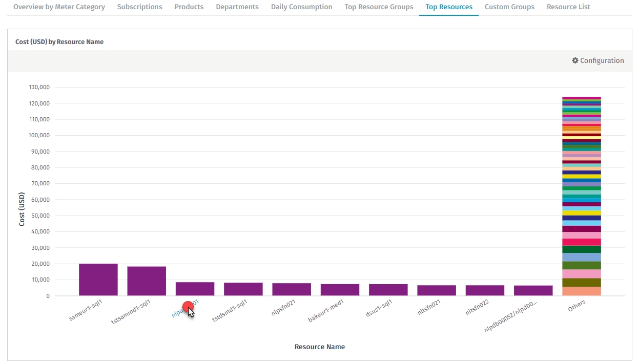
Task: Click the tstdsind1-sql1 cost bar
Action: (243, 289)
